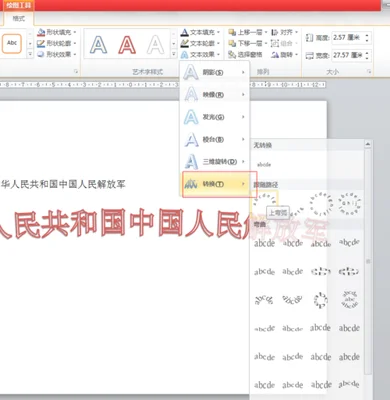The height and width of the screenshot is (400, 390).
Task: Expand the Text Outline dropdown arrow
Action: coord(218,43)
